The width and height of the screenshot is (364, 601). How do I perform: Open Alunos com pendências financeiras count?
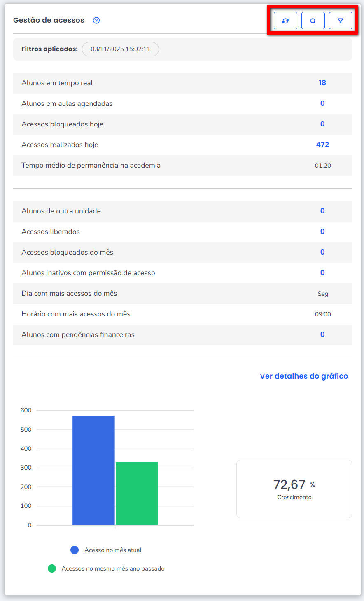point(322,334)
